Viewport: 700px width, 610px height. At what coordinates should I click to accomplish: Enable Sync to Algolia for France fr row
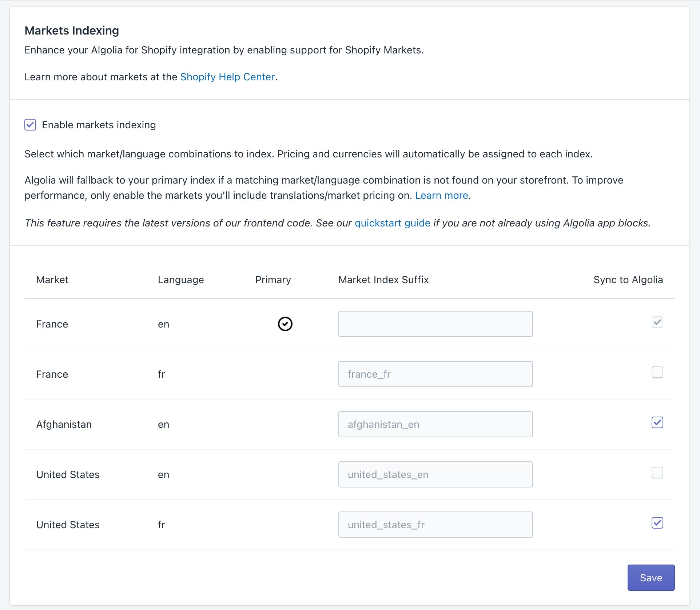(657, 372)
